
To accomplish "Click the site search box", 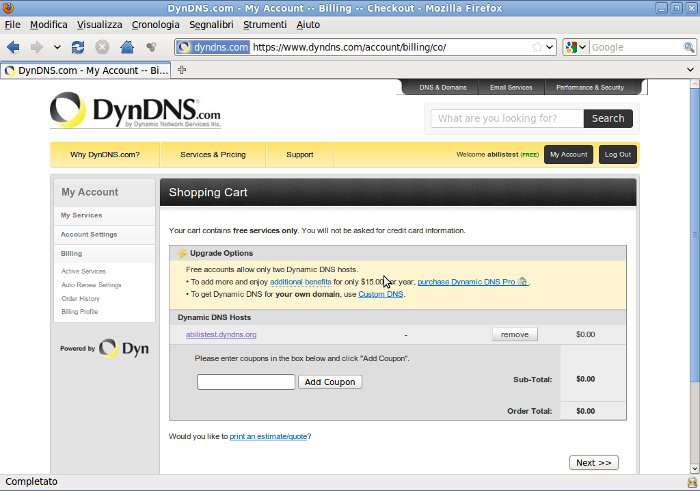I will click(x=507, y=118).
